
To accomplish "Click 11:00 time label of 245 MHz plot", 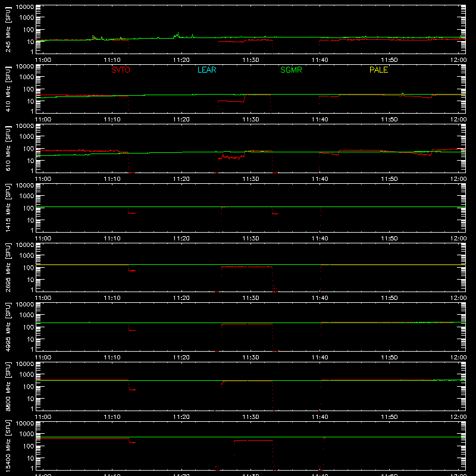I will click(43, 60).
